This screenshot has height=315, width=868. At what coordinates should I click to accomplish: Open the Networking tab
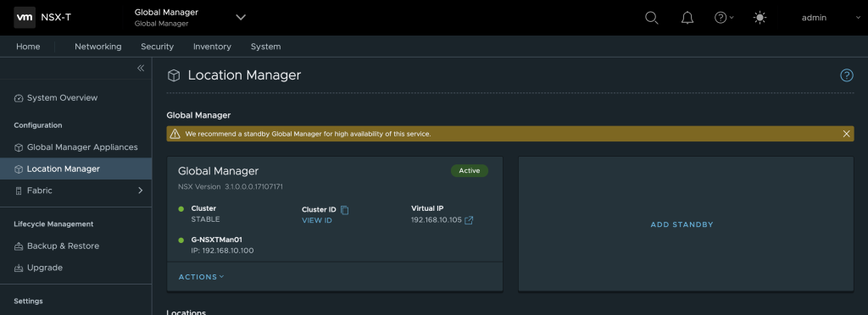98,47
